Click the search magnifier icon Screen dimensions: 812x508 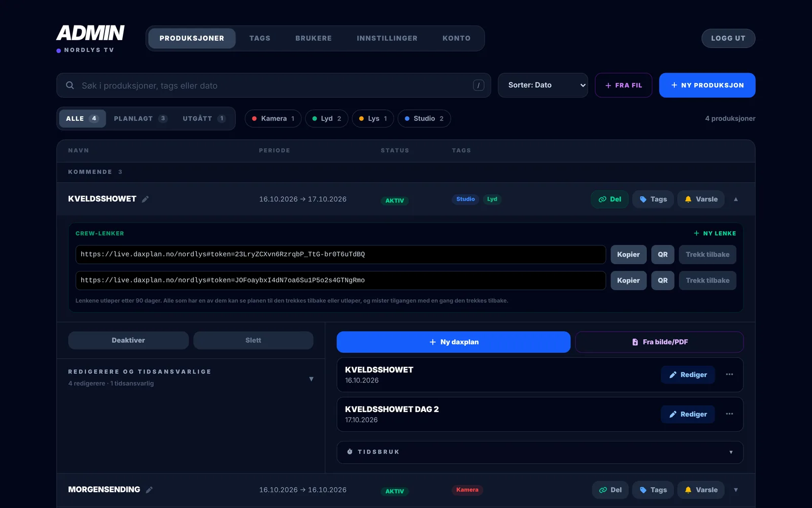pyautogui.click(x=70, y=85)
